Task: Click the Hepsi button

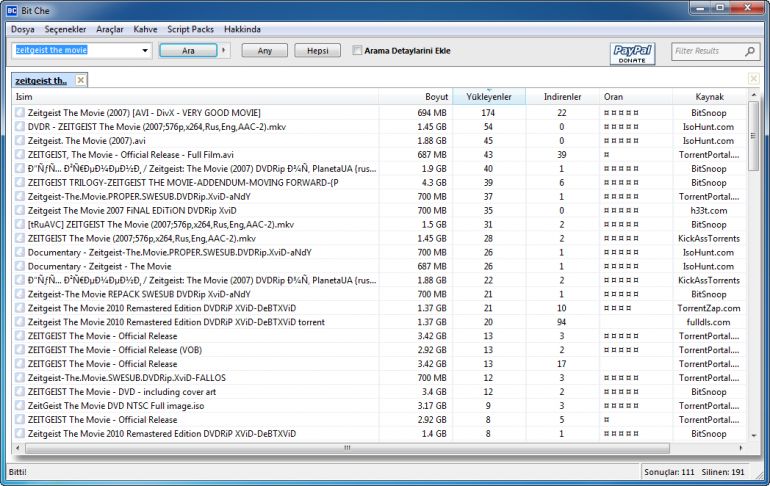Action: (x=317, y=50)
